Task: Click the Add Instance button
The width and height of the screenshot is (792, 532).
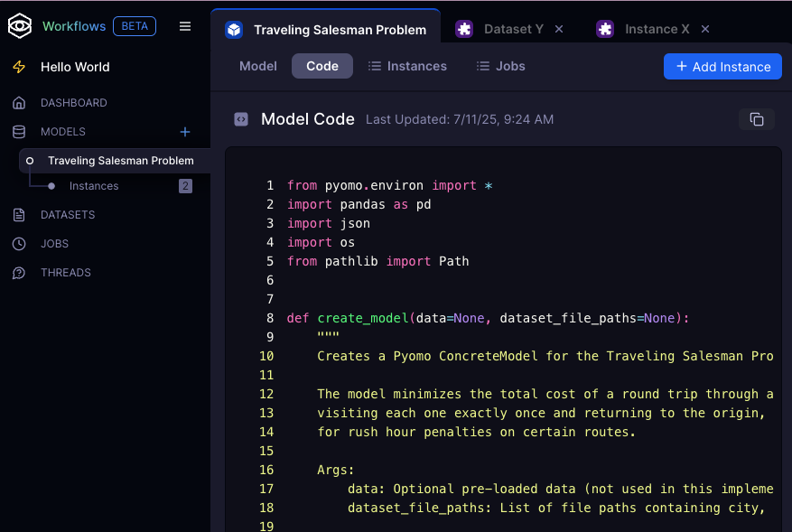Action: [722, 66]
